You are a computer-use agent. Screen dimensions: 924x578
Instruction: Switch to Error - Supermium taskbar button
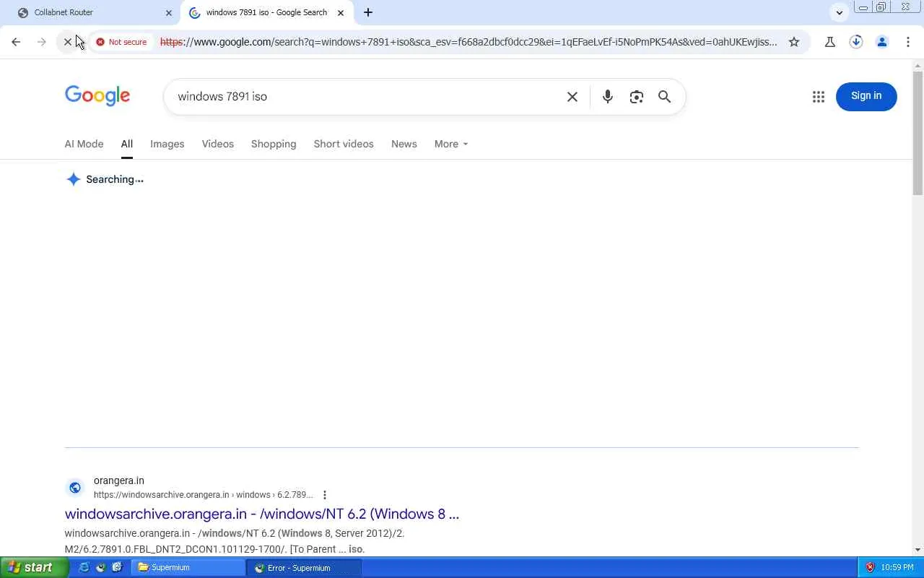(303, 567)
